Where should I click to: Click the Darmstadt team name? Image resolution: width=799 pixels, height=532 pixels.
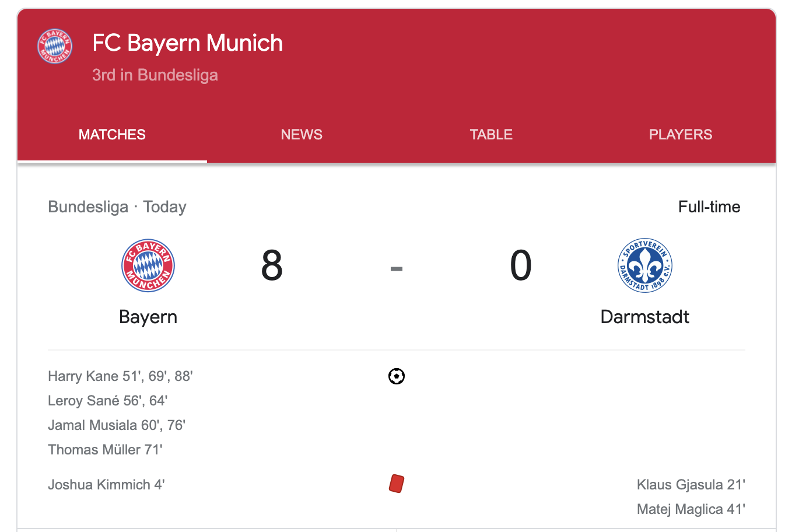tap(645, 317)
